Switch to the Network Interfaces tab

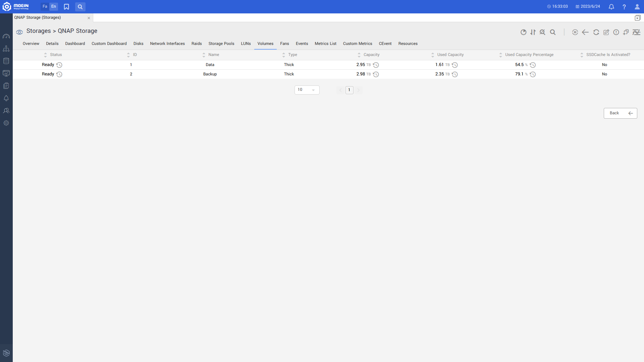167,44
